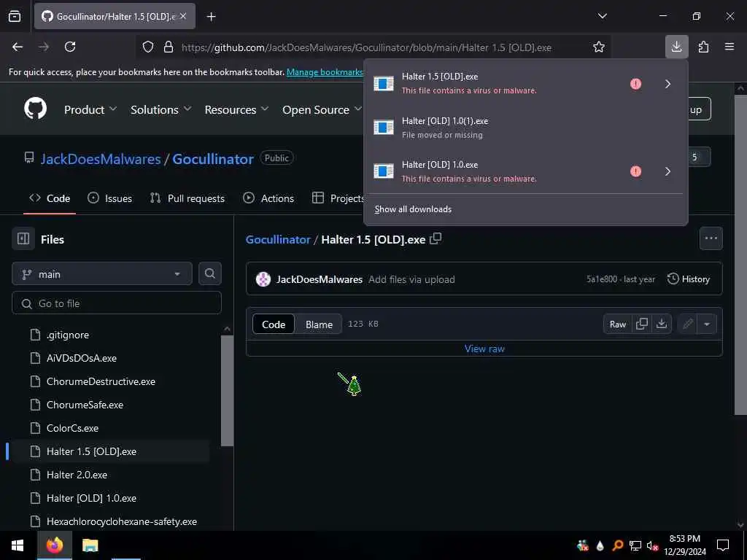Expand the Product navigation menu

coord(90,109)
